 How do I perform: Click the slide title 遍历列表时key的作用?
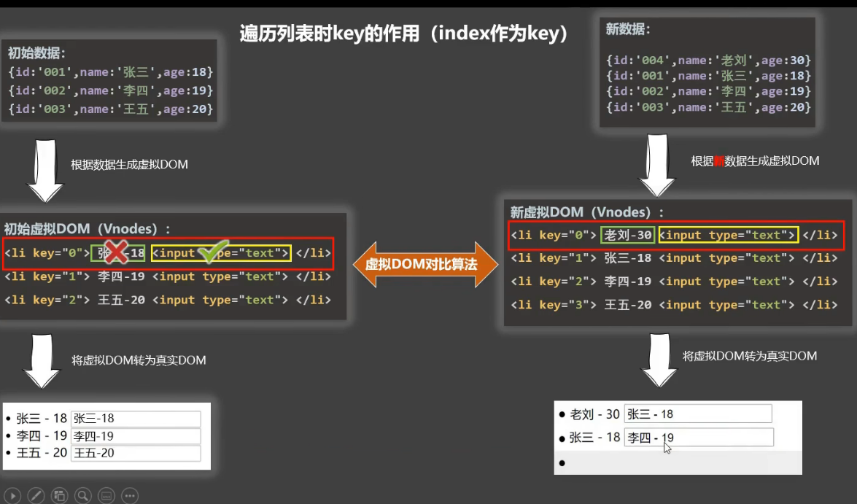tap(403, 34)
